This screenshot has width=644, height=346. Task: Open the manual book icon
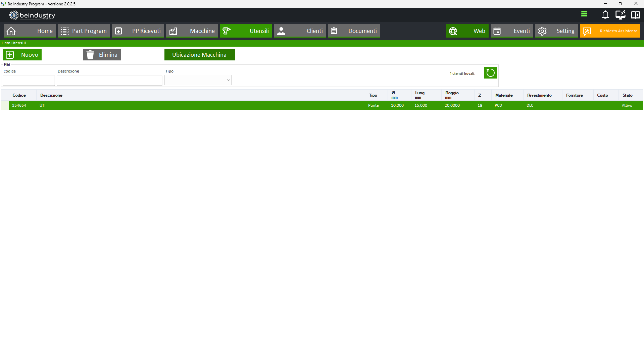tap(635, 15)
